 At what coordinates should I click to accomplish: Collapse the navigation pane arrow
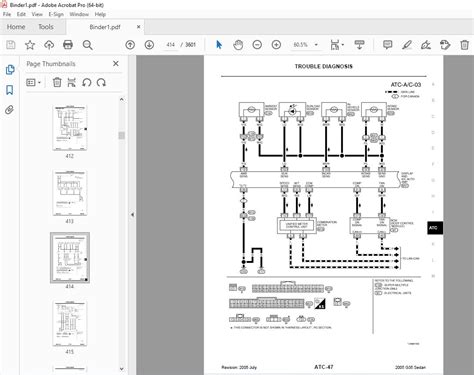click(x=132, y=215)
